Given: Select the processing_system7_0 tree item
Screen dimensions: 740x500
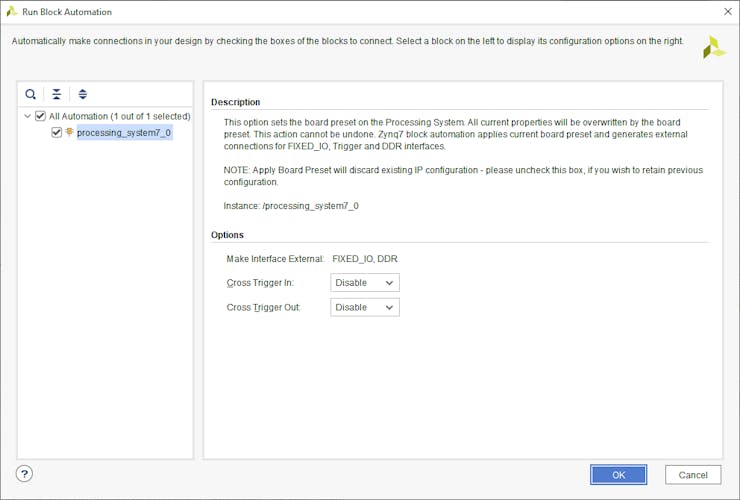Looking at the screenshot, I should point(123,132).
